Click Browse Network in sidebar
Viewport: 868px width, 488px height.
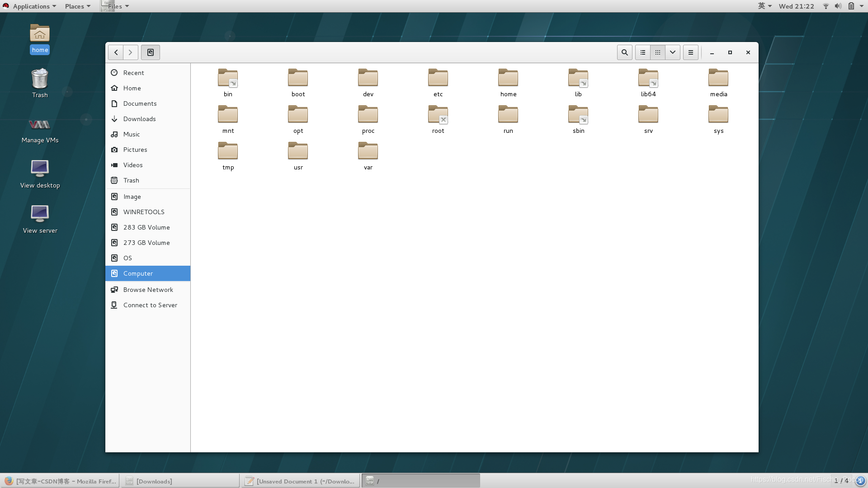point(148,290)
